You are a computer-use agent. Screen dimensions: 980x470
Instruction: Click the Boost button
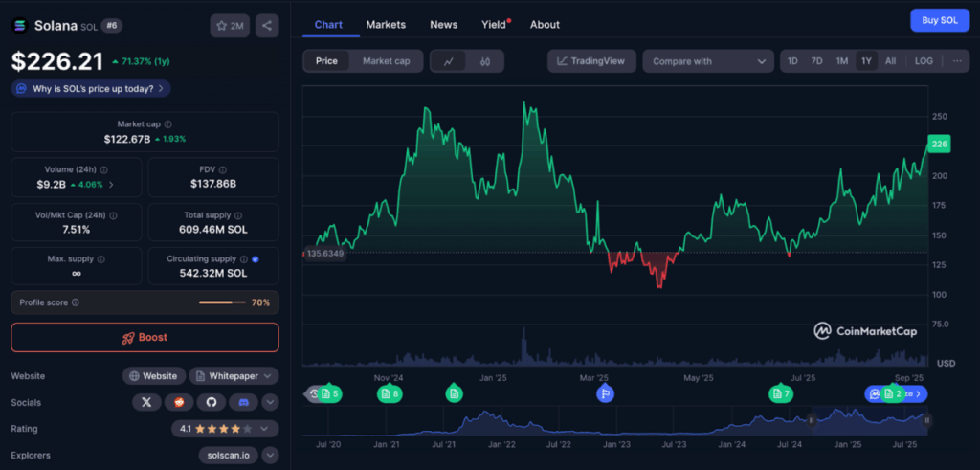(145, 338)
